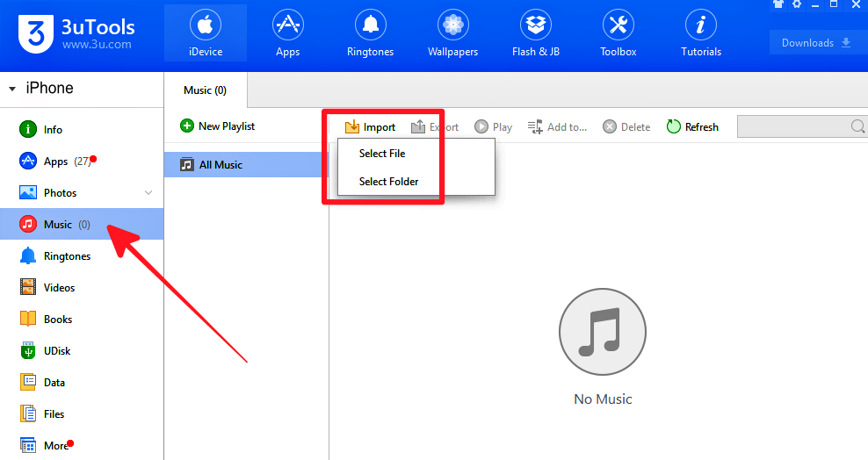The image size is (868, 460).
Task: Open the Tutorials section
Action: tap(701, 33)
